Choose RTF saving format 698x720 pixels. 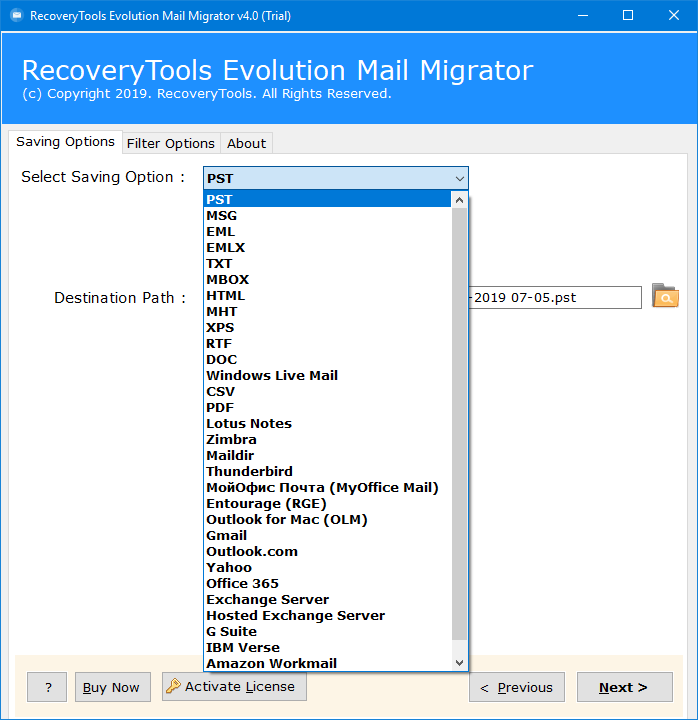click(327, 343)
